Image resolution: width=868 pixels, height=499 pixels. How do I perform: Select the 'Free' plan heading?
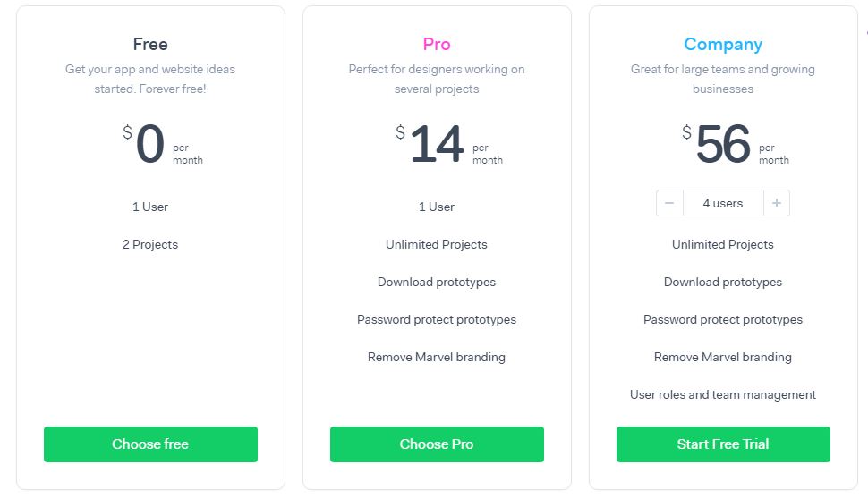point(150,44)
